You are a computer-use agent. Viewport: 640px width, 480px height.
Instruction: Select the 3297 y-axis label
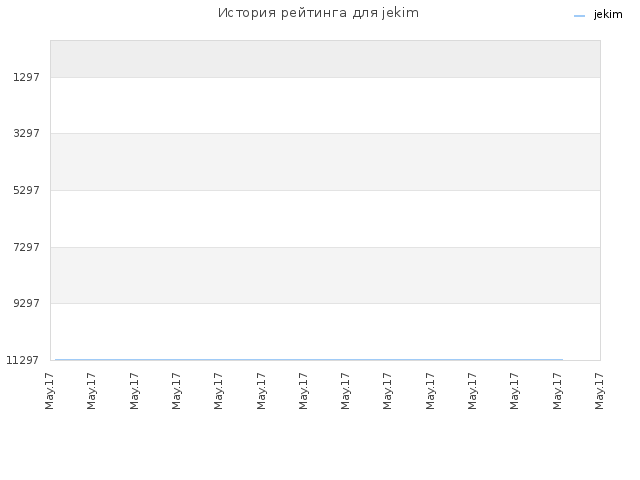coord(26,133)
